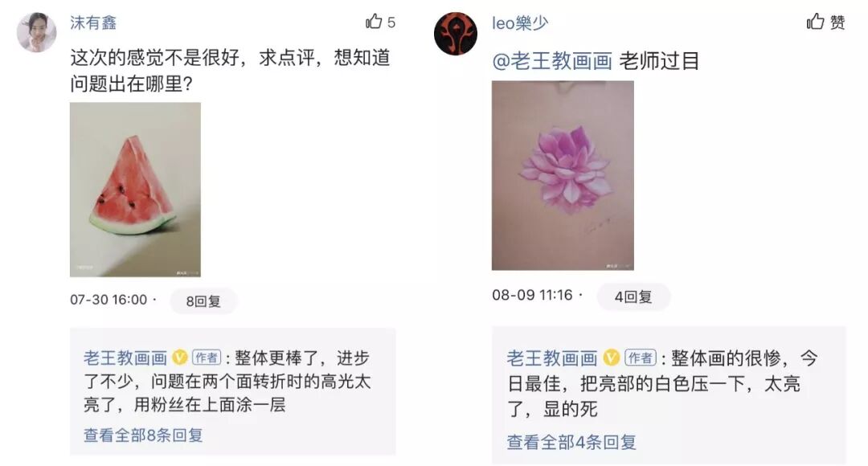The width and height of the screenshot is (868, 466).
Task: Open 沫有鑫's profile avatar
Action: tap(36, 33)
